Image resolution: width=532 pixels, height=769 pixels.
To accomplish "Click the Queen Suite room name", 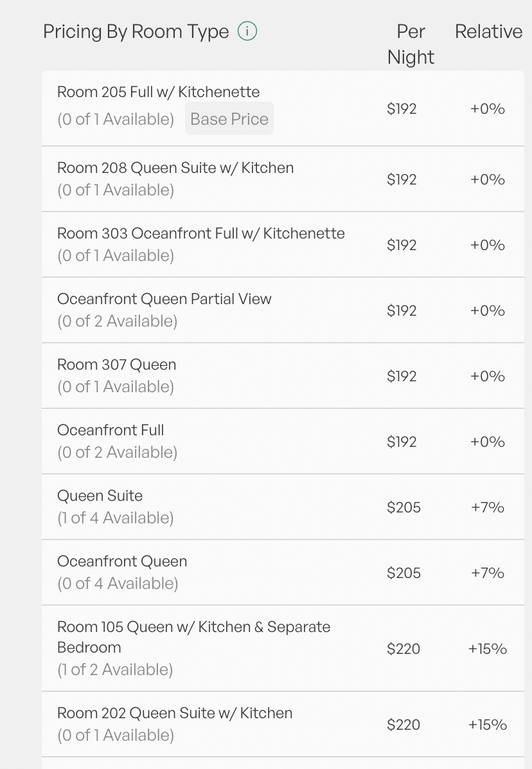I will pos(100,496).
